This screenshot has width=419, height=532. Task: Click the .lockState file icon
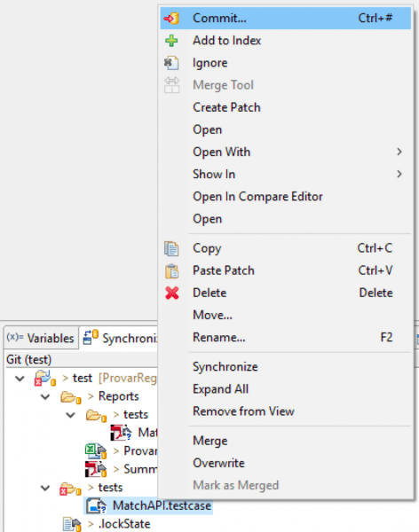(x=72, y=524)
